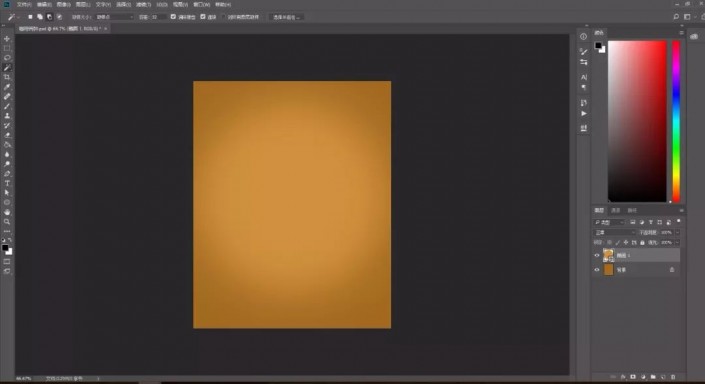Click Add layer mask icon in Layers panel
This screenshot has height=384, width=705.
pyautogui.click(x=633, y=377)
